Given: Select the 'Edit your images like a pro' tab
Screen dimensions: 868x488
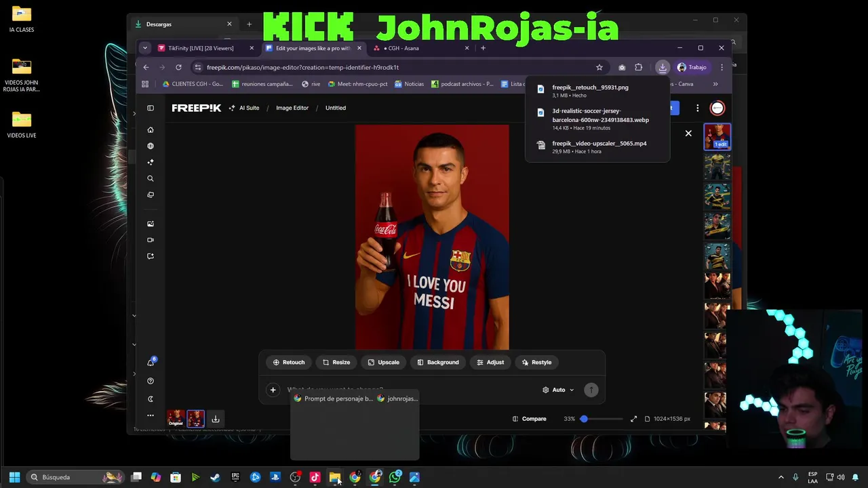Looking at the screenshot, I should [x=313, y=48].
